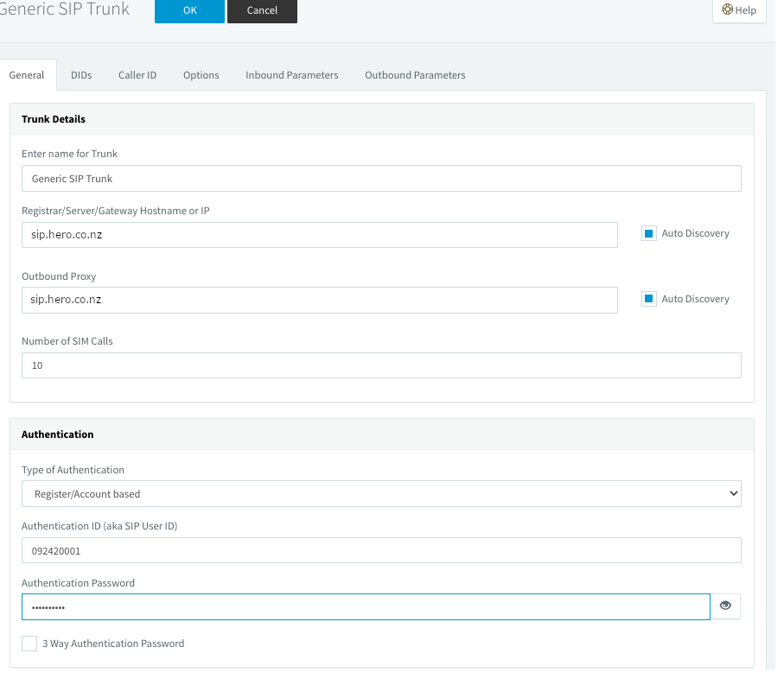Go to Outbound Parameters tab
Viewport: 784px width, 685px height.
click(415, 75)
